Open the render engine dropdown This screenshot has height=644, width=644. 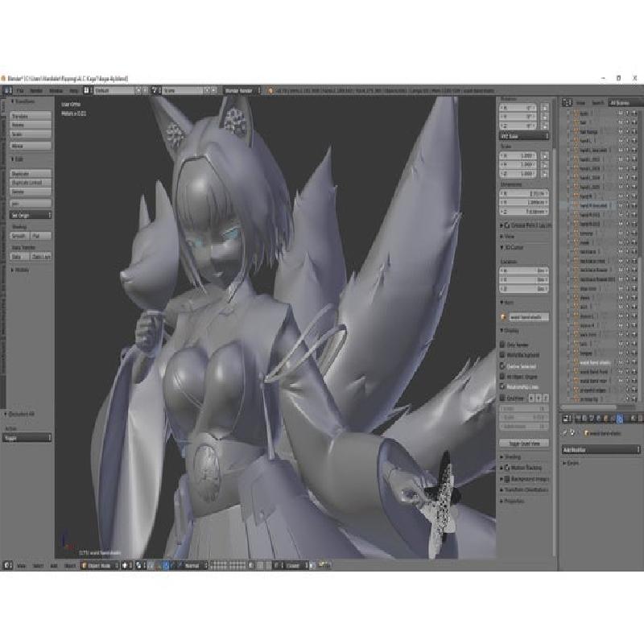(x=242, y=90)
